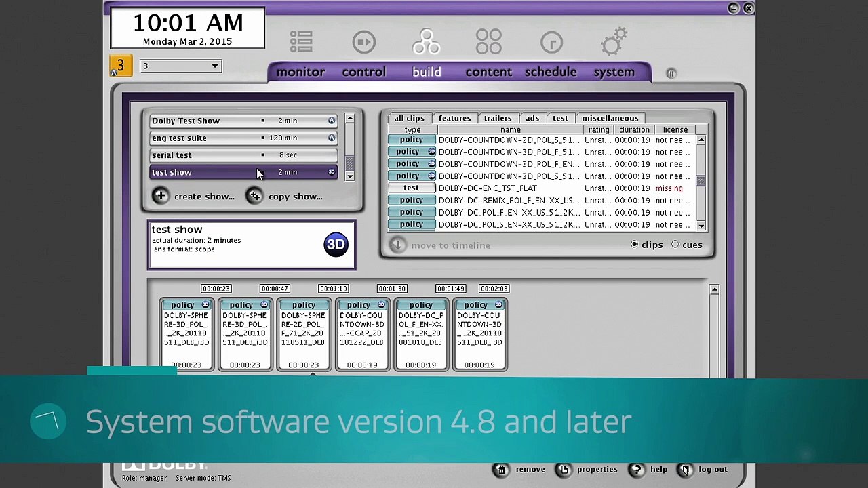Click 3D badge on timeline clip ending at 00:00:23
Screen dimensions: 868x488
(205, 305)
